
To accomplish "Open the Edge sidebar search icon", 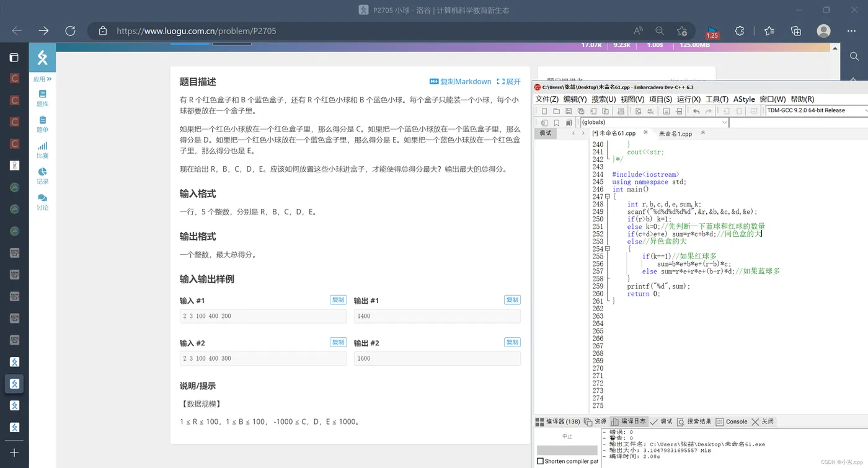I will [x=854, y=56].
